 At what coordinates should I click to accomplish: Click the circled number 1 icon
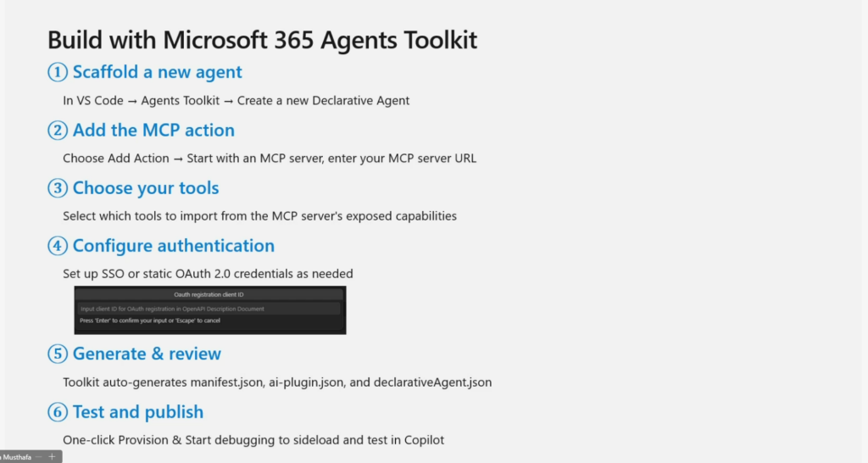[x=58, y=73]
